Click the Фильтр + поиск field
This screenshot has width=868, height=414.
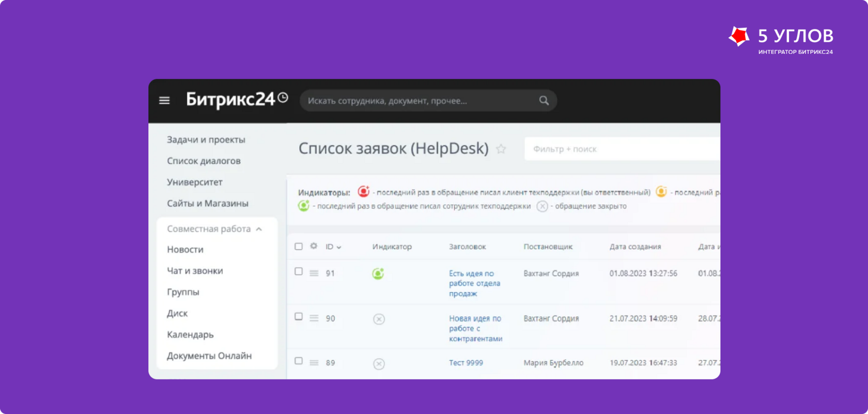(622, 149)
